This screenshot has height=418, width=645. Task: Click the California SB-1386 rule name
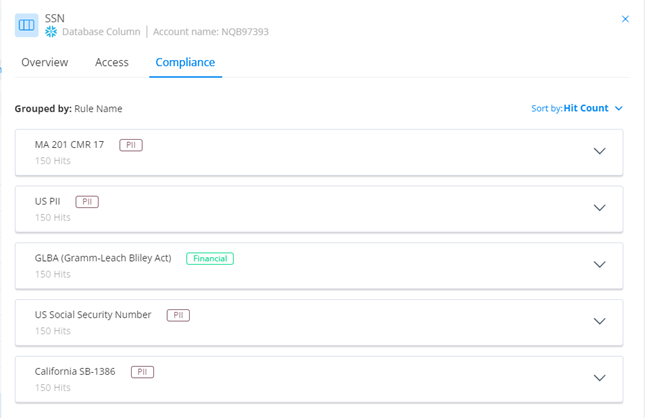pyautogui.click(x=75, y=372)
